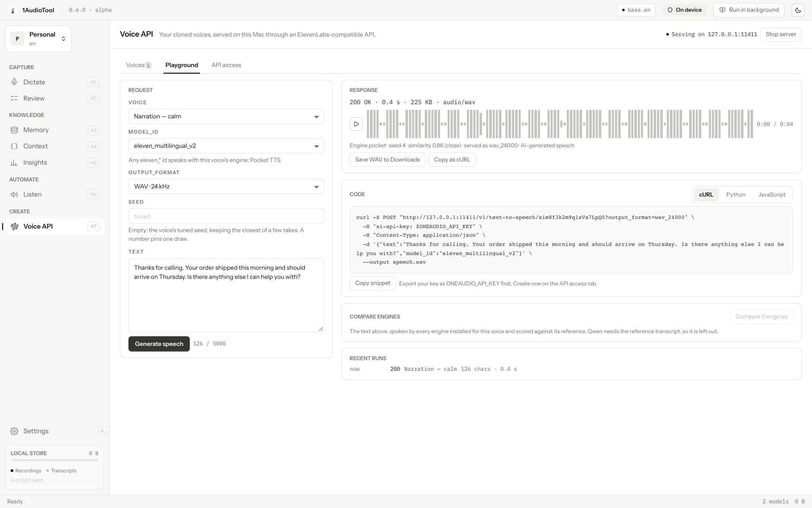Go to Memory in the sidebar
The image size is (812, 508).
[54, 130]
